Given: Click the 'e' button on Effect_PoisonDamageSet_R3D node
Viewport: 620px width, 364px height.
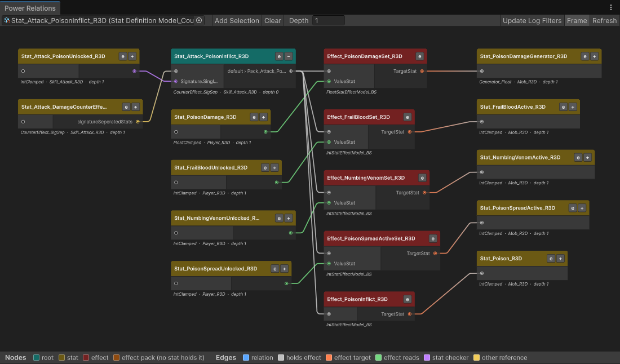Looking at the screenshot, I should coord(420,56).
